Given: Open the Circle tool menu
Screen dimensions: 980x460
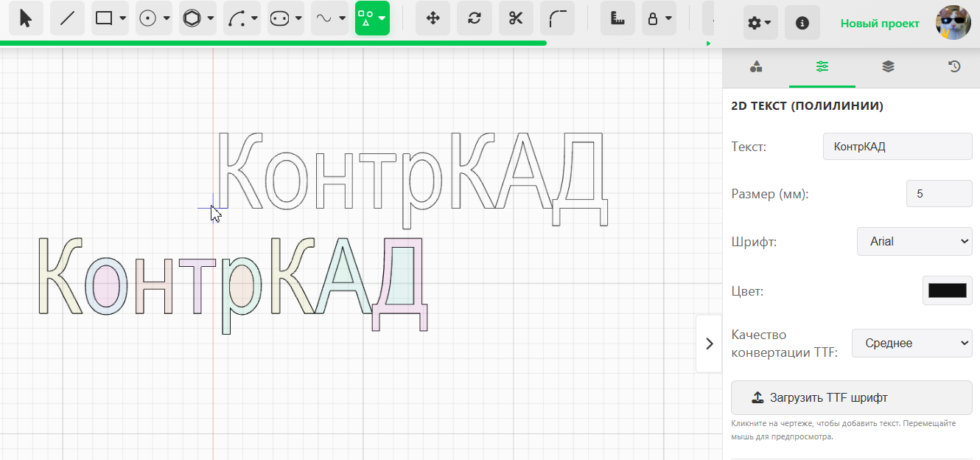Looking at the screenshot, I should coord(154,18).
